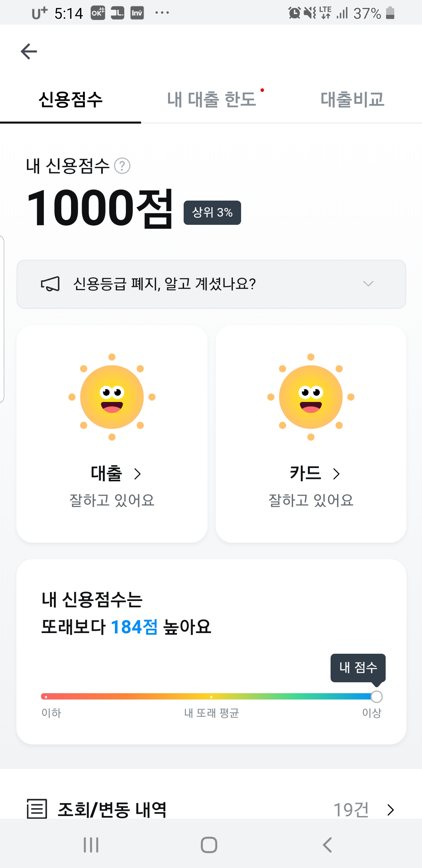Viewport: 422px width, 868px height.
Task: Tap the 내 점수 tooltip label
Action: 358,667
